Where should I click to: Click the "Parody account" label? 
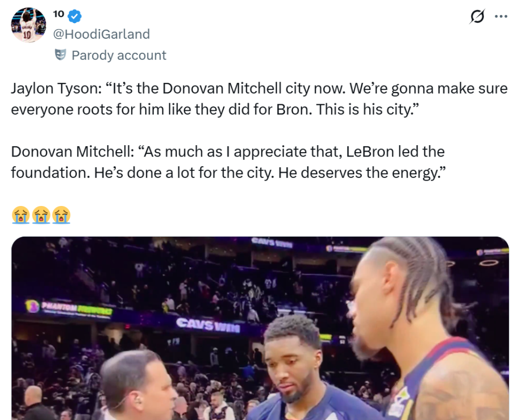point(119,55)
